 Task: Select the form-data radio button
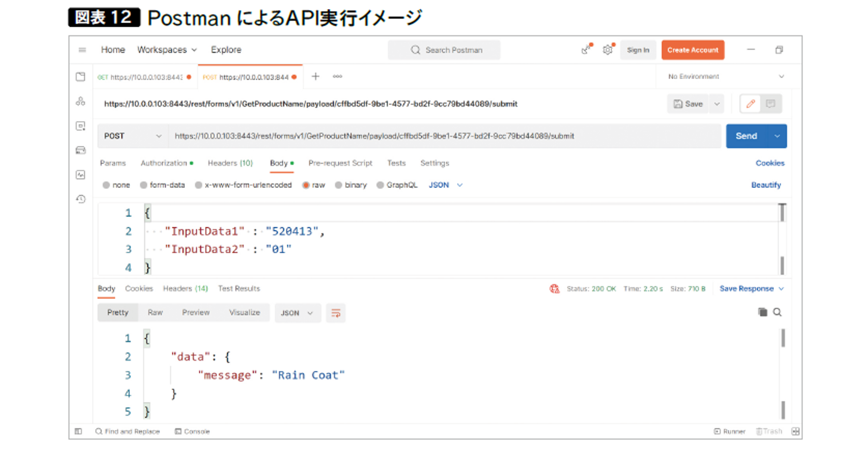(143, 185)
